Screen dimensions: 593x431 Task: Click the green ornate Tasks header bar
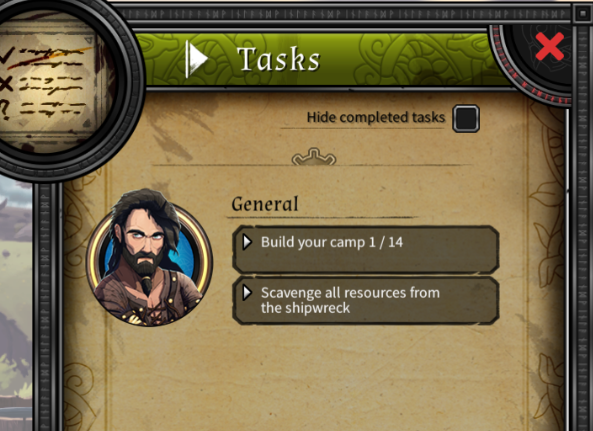[321, 59]
